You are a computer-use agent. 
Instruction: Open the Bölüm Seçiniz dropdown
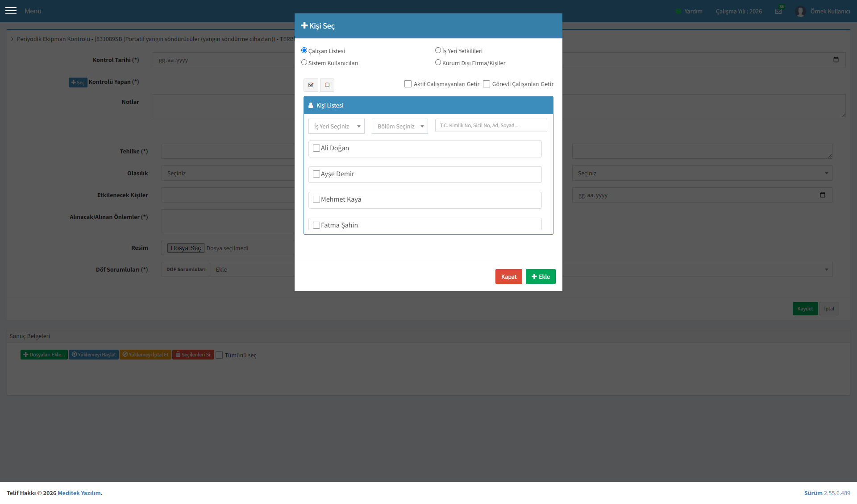pyautogui.click(x=400, y=126)
